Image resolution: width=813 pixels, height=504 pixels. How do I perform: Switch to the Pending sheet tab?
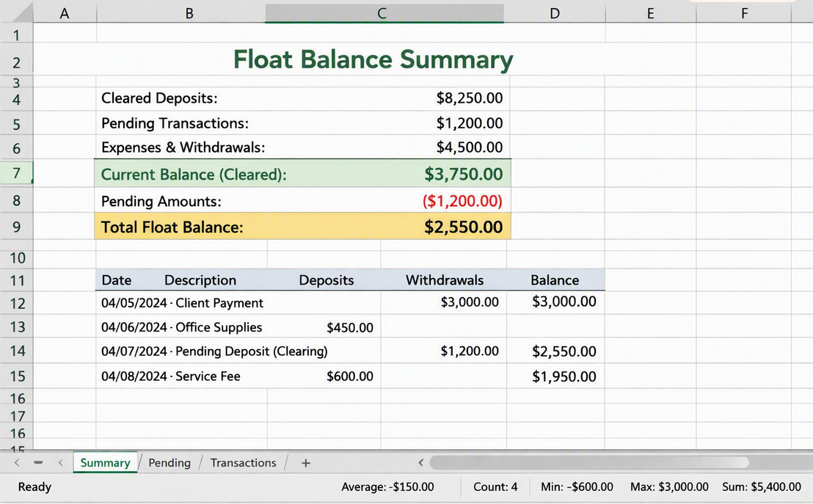tap(169, 462)
